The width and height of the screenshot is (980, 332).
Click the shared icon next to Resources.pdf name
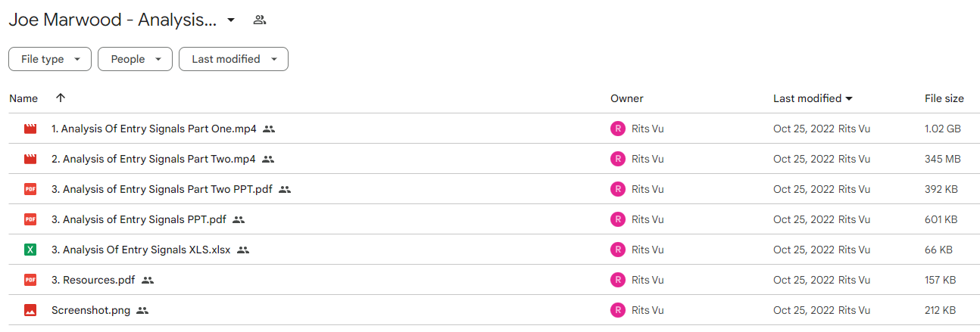coord(148,280)
